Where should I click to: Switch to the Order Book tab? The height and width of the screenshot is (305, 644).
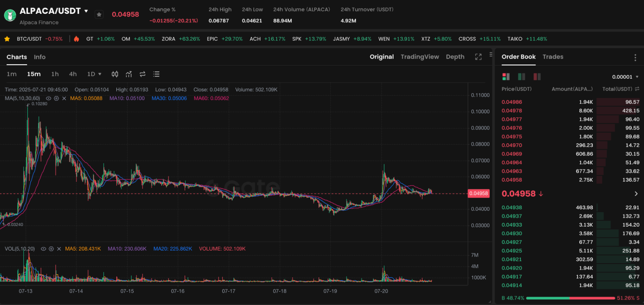(x=519, y=57)
